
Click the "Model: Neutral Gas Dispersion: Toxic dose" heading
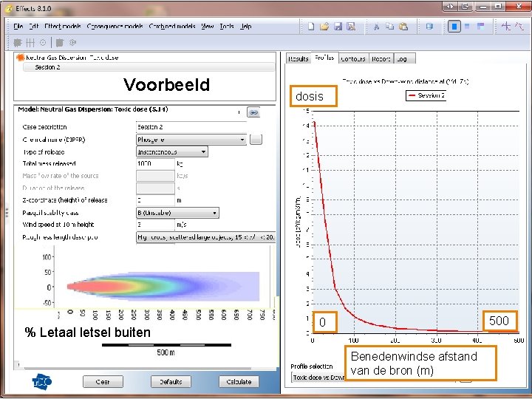click(x=93, y=109)
